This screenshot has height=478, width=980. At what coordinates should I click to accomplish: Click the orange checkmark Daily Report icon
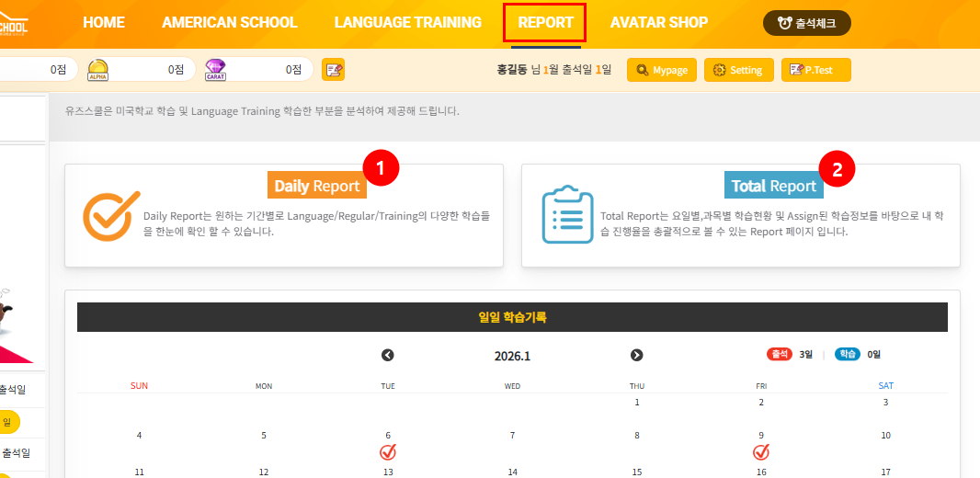tap(111, 217)
